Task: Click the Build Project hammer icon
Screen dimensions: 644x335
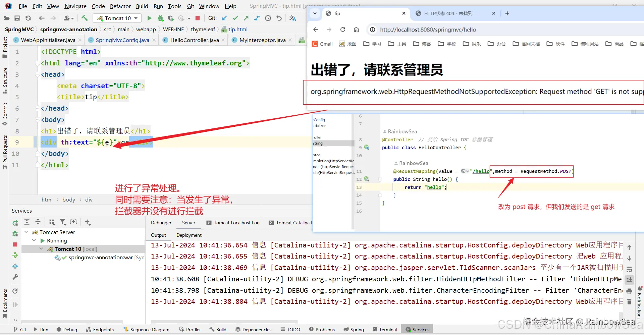Action: tap(85, 18)
